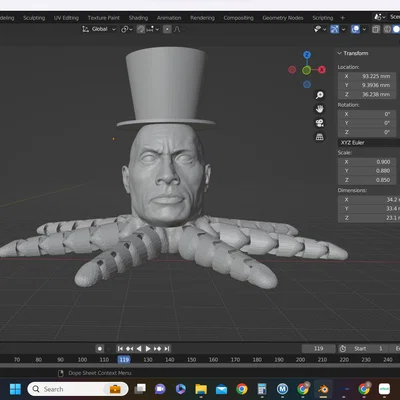Toggle viewport overlays
Screen dimensions: 400x400
355,29
